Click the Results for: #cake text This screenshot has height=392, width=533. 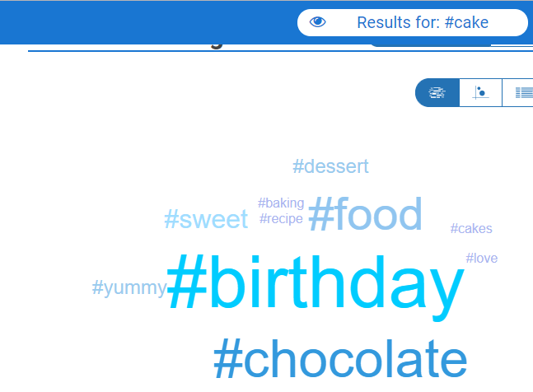coord(423,22)
